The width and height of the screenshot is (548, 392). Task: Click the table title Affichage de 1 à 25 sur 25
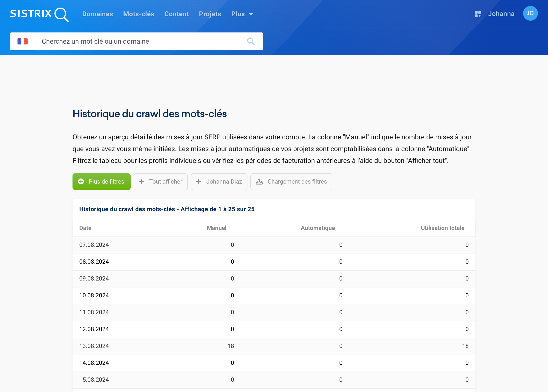point(218,209)
